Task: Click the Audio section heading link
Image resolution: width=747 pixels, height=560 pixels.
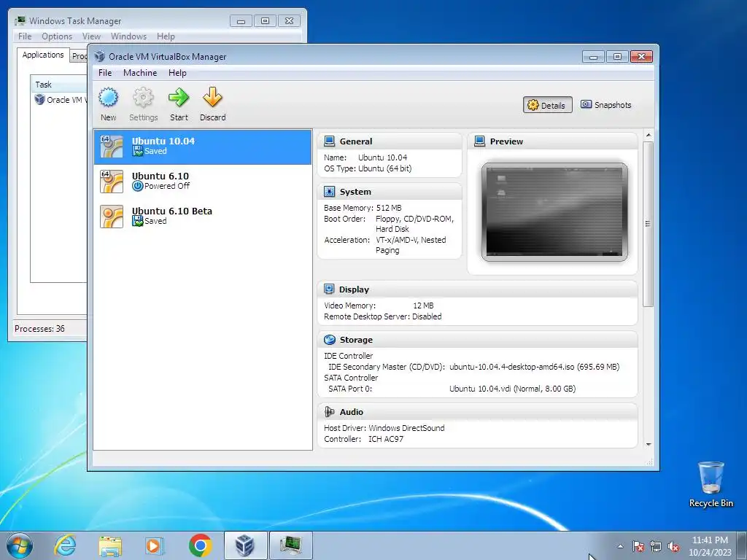Action: (x=352, y=412)
